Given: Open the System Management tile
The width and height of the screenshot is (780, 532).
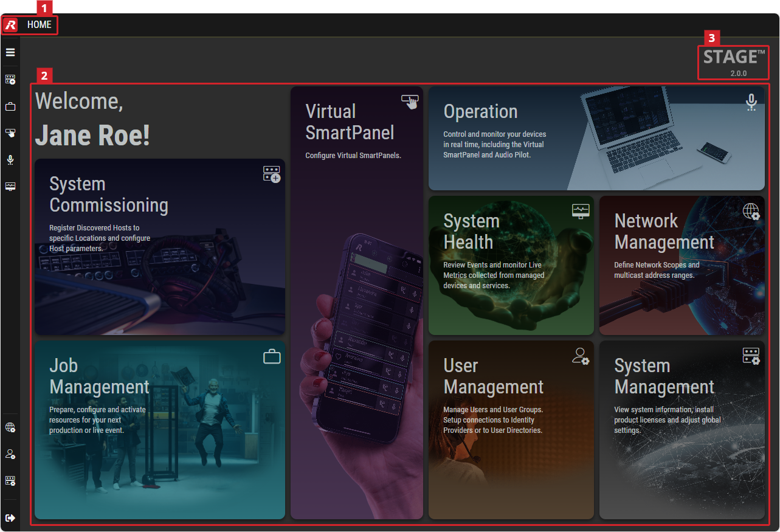Looking at the screenshot, I should pyautogui.click(x=682, y=430).
